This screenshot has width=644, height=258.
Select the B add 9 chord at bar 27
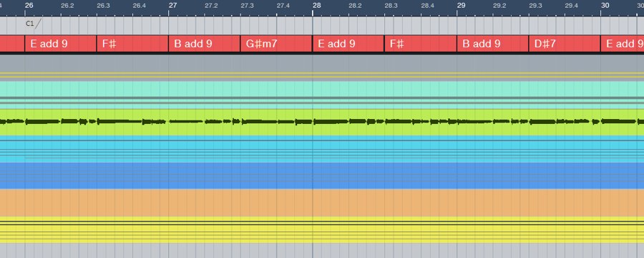(204, 44)
